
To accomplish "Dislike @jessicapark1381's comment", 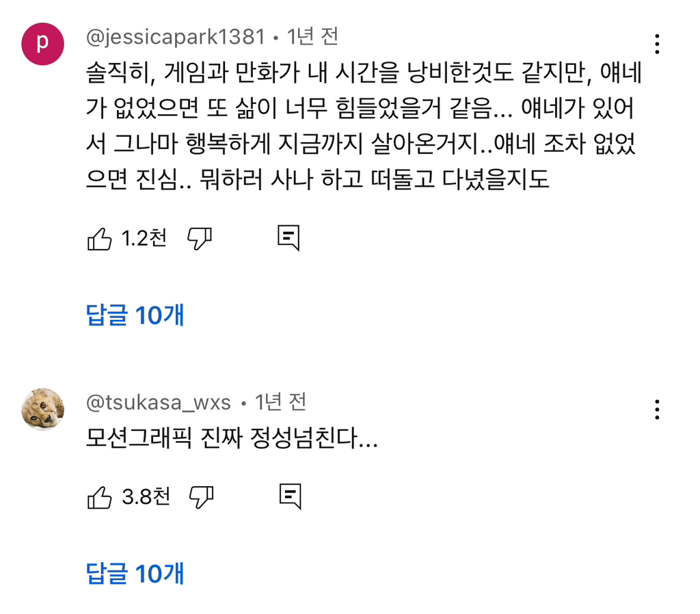I will (x=199, y=237).
